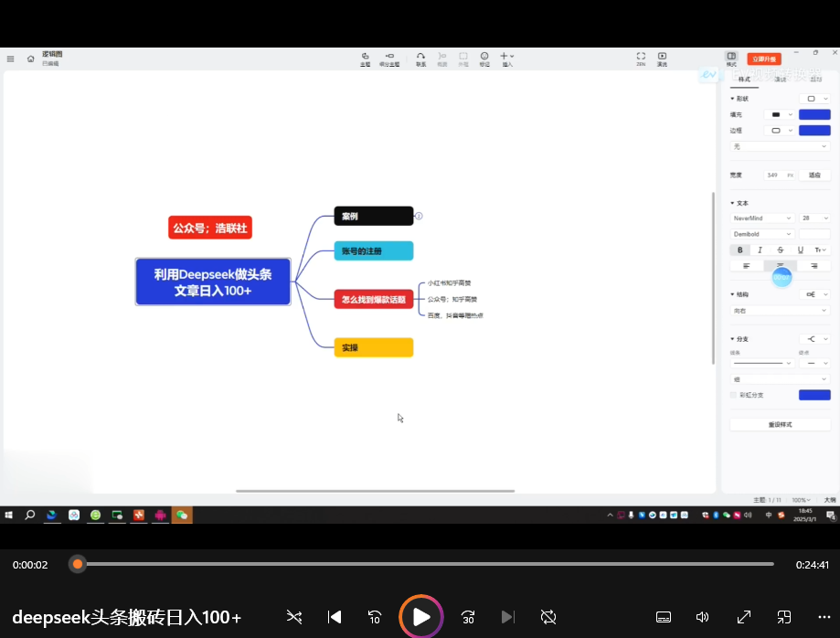The image size is (840, 638).
Task: Open the structure layout icon dropdown
Action: [814, 294]
